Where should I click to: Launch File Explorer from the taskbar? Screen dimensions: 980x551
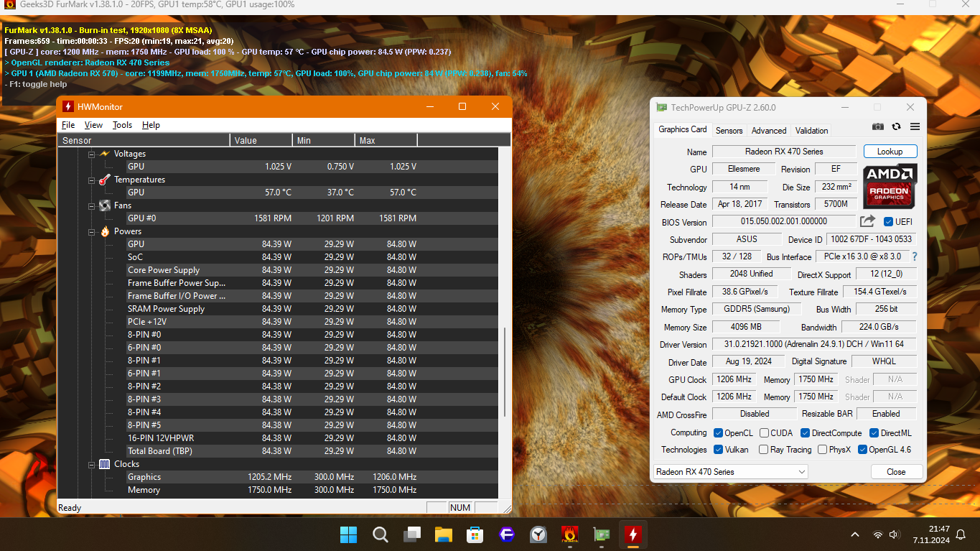click(x=443, y=534)
